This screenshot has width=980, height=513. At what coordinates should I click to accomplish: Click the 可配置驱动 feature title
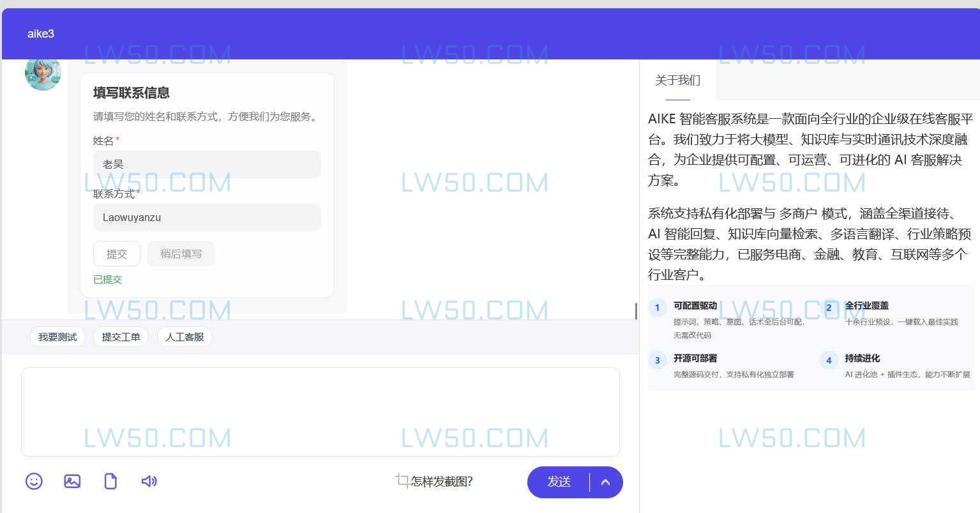pos(695,305)
